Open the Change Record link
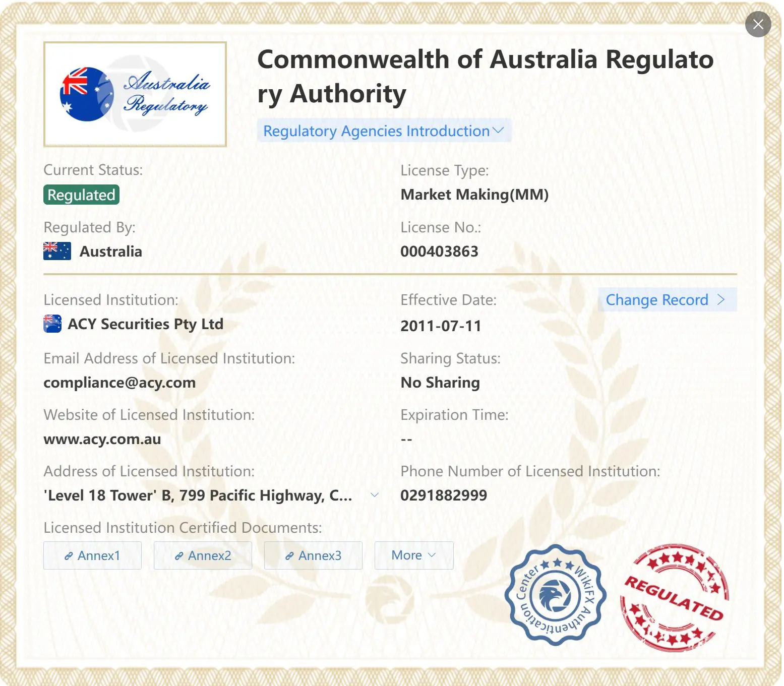784x686 pixels. (x=667, y=299)
